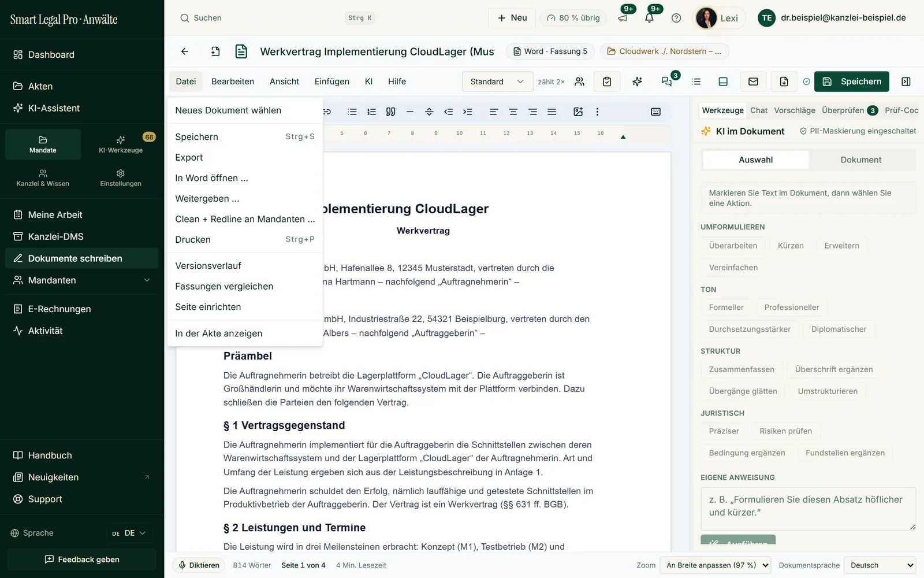The width and height of the screenshot is (924, 578).
Task: Toggle PII-Maskierung eingeschaltet indicator
Action: (x=858, y=131)
